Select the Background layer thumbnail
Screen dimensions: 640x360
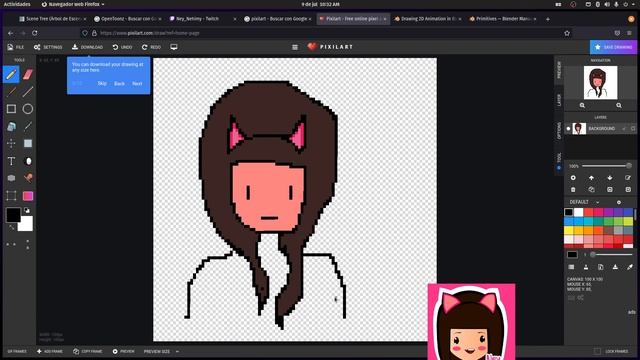tap(579, 129)
